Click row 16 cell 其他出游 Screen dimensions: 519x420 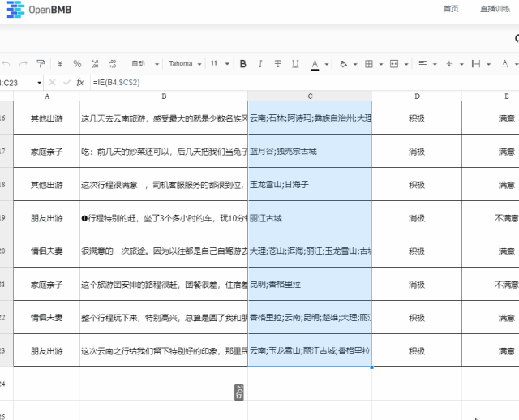[x=46, y=118]
